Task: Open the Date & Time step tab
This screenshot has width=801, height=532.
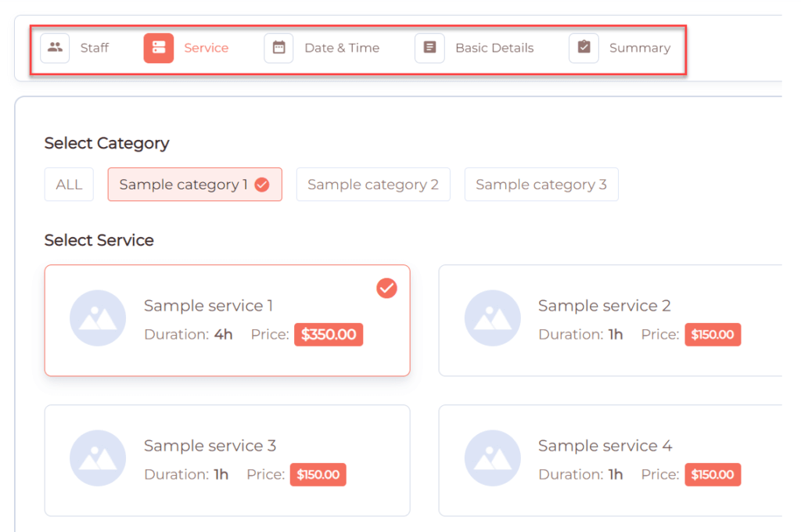Action: click(x=322, y=48)
